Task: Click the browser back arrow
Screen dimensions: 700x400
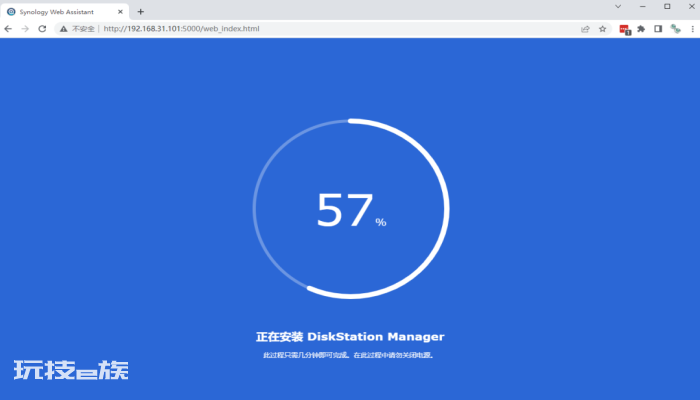Action: click(x=8, y=29)
